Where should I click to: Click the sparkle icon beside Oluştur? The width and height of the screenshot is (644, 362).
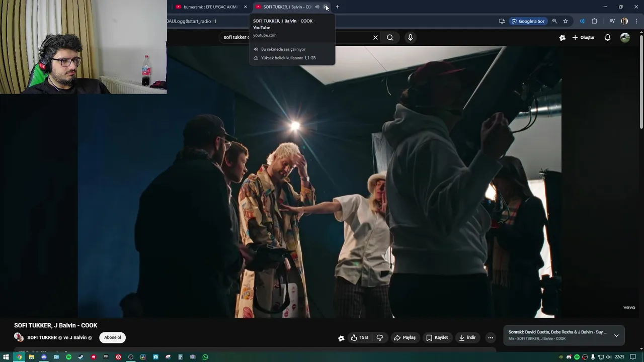pos(562,37)
